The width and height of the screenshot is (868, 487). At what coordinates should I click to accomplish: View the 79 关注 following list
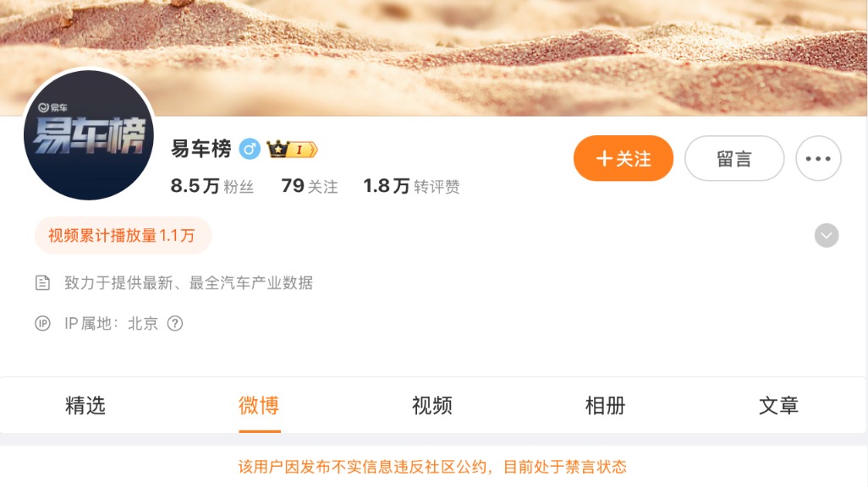coord(310,186)
